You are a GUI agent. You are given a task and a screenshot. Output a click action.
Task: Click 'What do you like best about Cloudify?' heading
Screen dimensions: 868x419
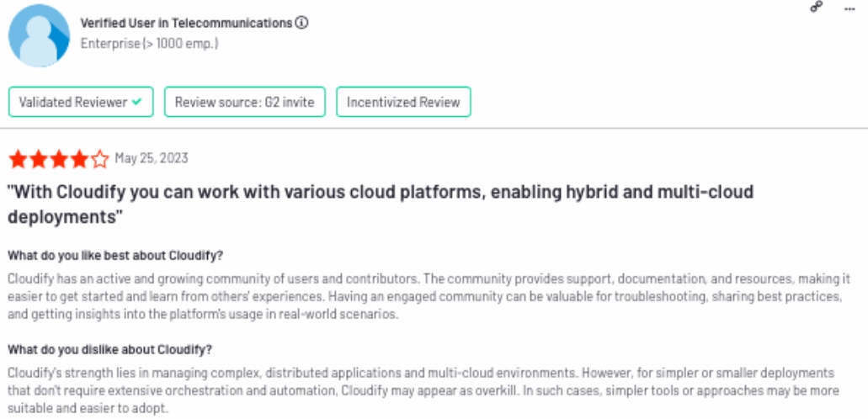pos(115,256)
